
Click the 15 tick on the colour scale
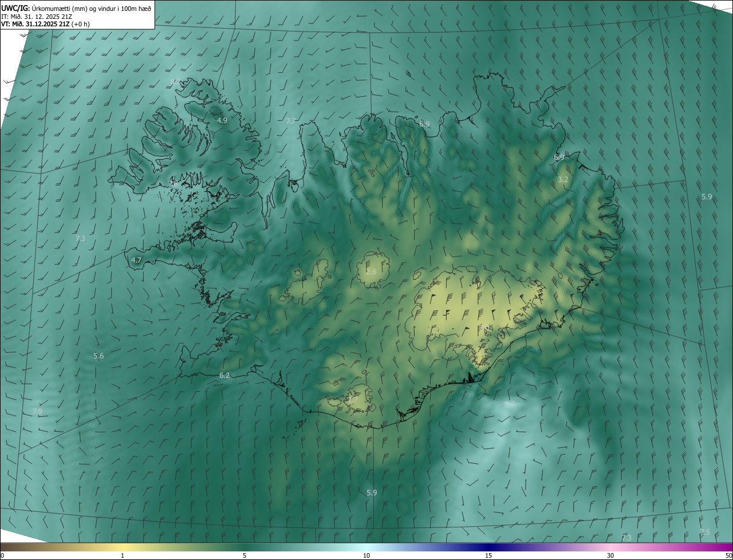click(x=488, y=555)
